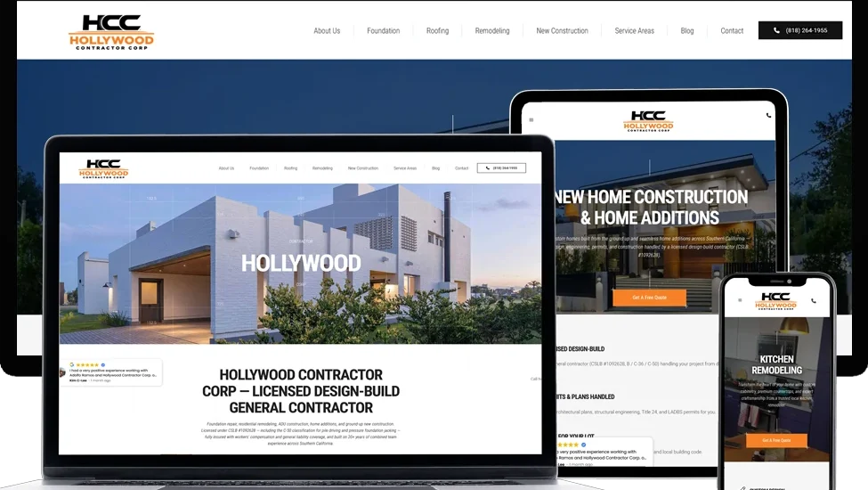Tap the phone call icon on the tablet mockup
Viewport: 868px width, 490px height.
pos(768,115)
